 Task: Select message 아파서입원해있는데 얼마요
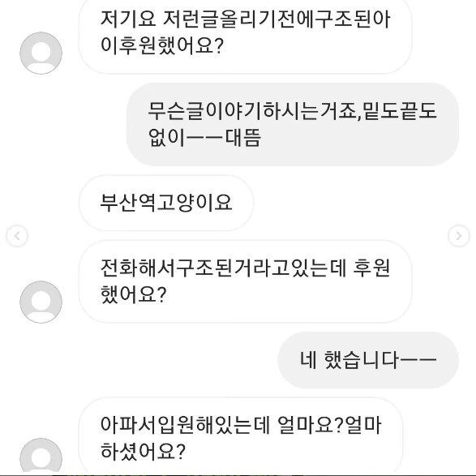pos(241,436)
